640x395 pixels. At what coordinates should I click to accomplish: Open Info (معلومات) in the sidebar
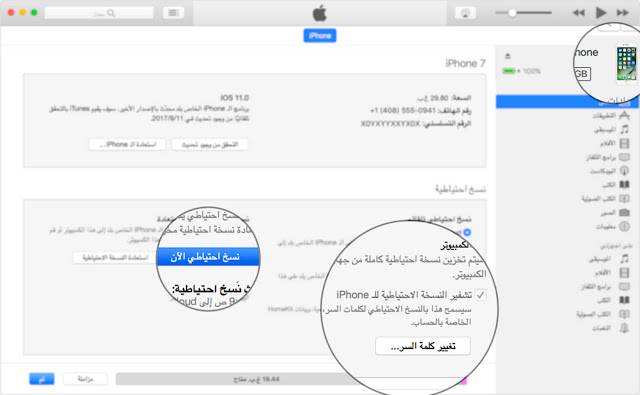click(613, 226)
